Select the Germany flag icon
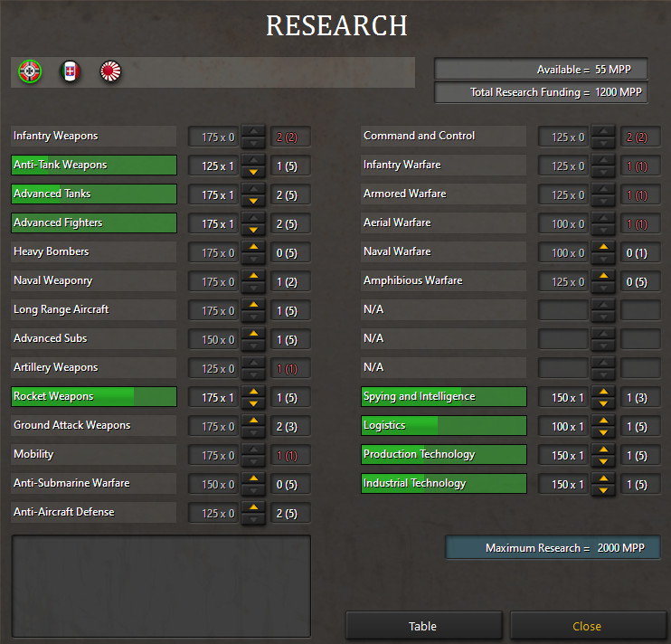The image size is (671, 644). point(30,71)
